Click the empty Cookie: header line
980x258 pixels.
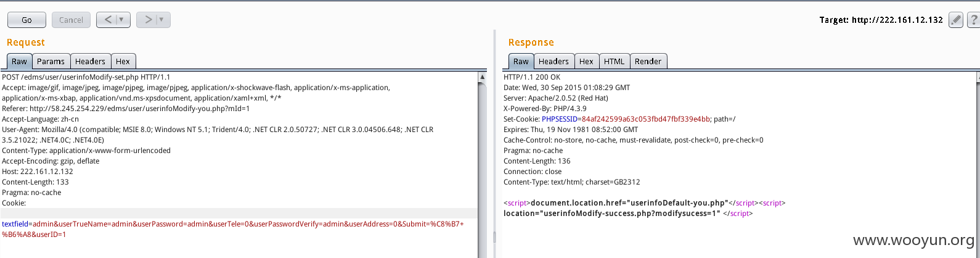(14, 203)
